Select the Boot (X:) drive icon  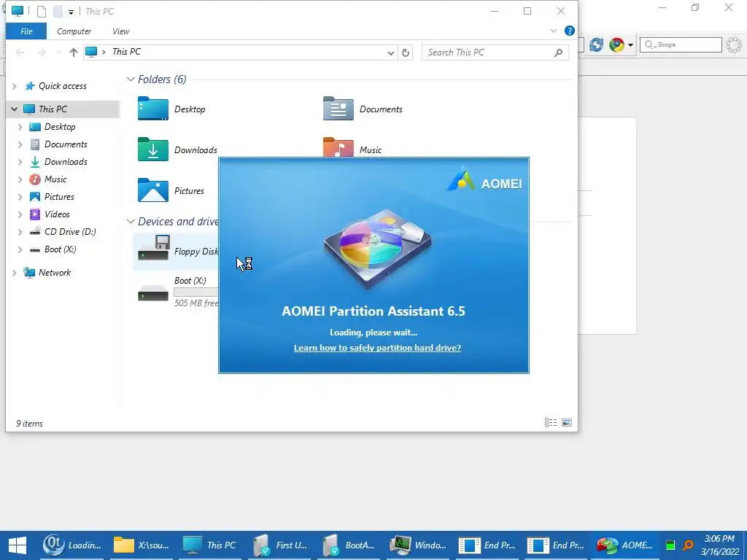[153, 293]
